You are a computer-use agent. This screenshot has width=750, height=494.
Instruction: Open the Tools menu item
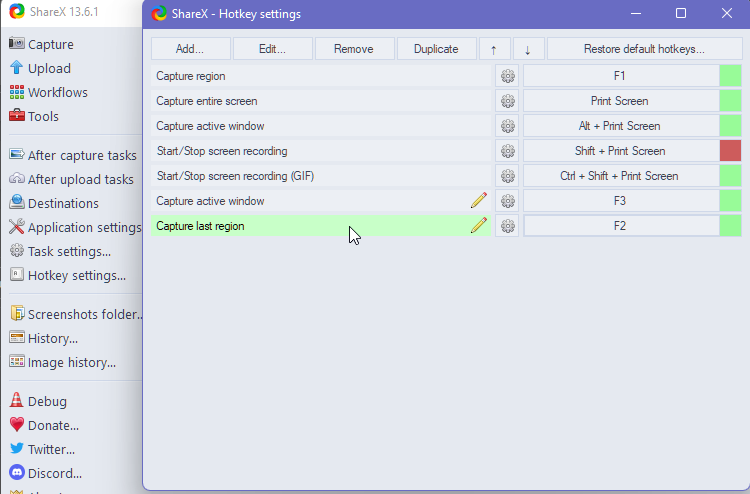pyautogui.click(x=43, y=116)
